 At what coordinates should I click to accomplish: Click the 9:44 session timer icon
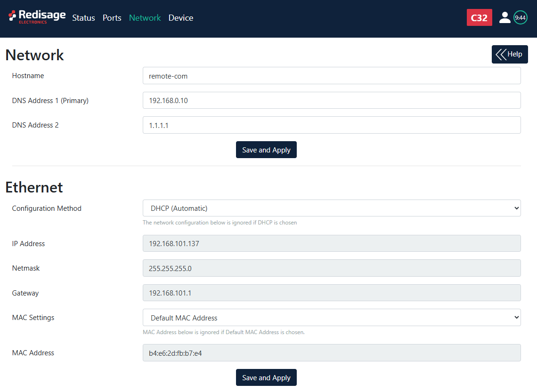point(520,18)
